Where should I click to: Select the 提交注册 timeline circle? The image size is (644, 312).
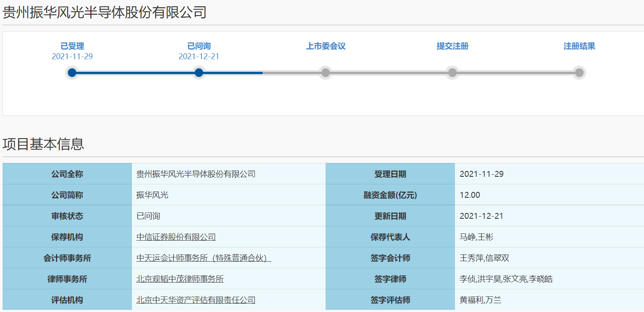tap(452, 73)
